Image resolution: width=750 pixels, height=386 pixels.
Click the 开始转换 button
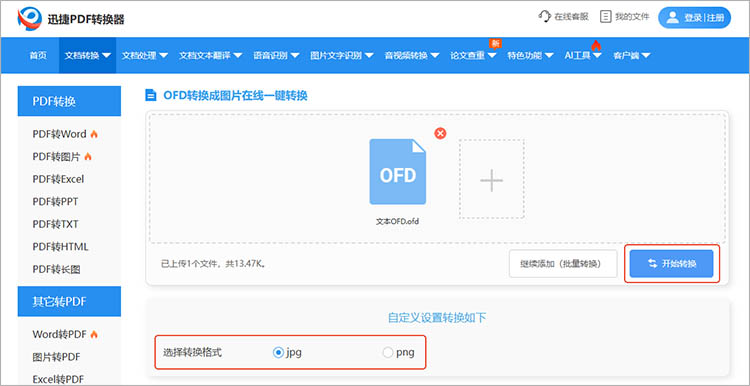[672, 264]
